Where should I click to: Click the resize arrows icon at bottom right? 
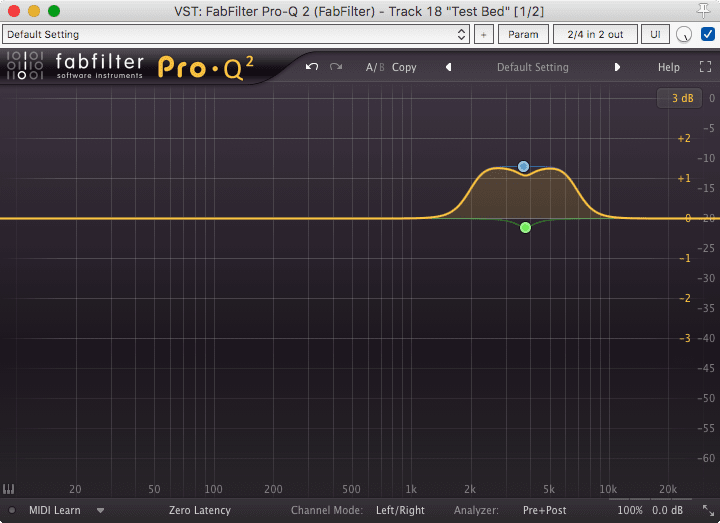[708, 510]
